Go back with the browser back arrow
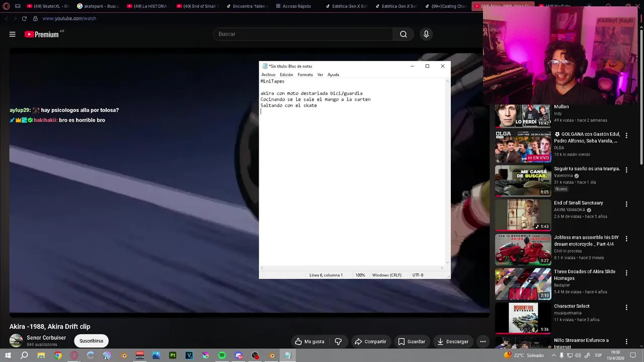 pos(6,19)
